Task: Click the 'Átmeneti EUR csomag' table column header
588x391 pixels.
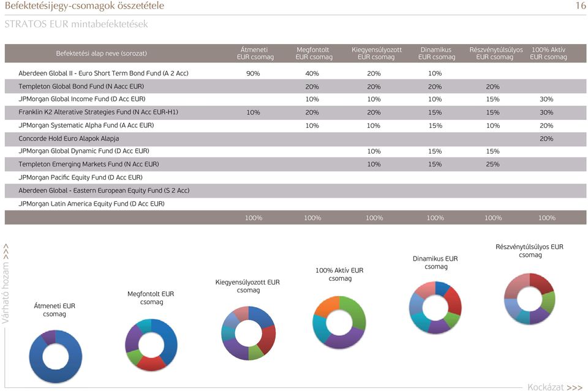Action: (255, 53)
